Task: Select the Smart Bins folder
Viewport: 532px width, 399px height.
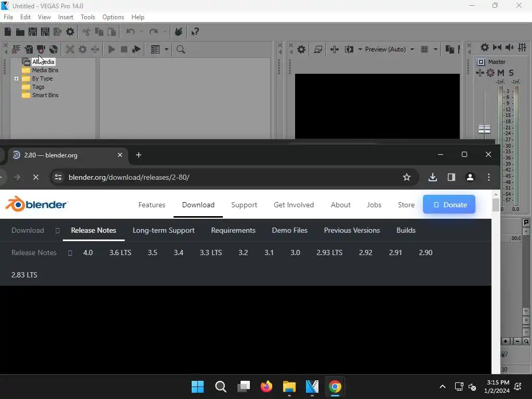Action: click(x=45, y=96)
